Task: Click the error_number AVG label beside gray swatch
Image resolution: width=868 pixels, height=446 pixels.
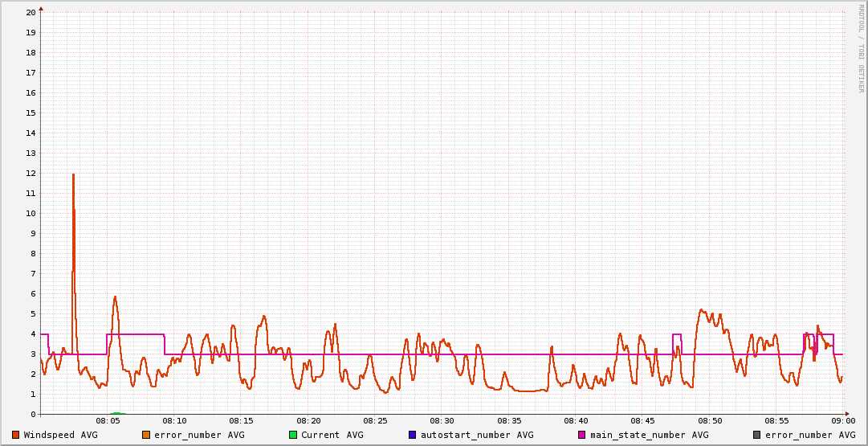Action: (x=810, y=435)
